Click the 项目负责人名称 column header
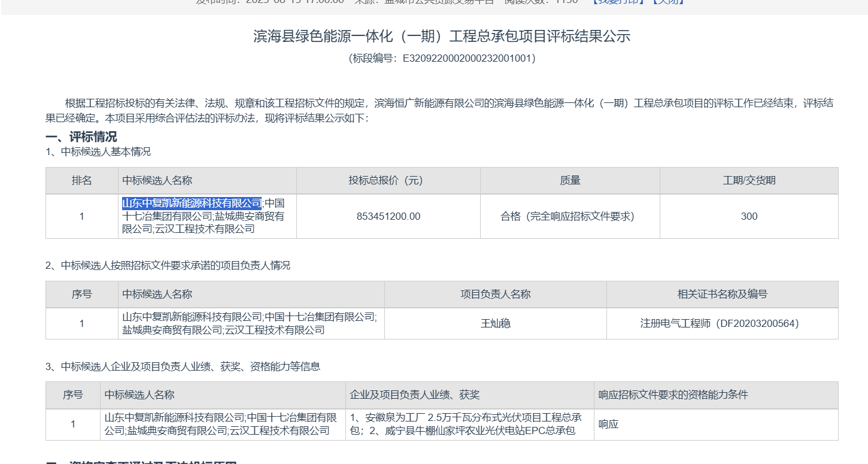The height and width of the screenshot is (464, 868). pyautogui.click(x=496, y=295)
